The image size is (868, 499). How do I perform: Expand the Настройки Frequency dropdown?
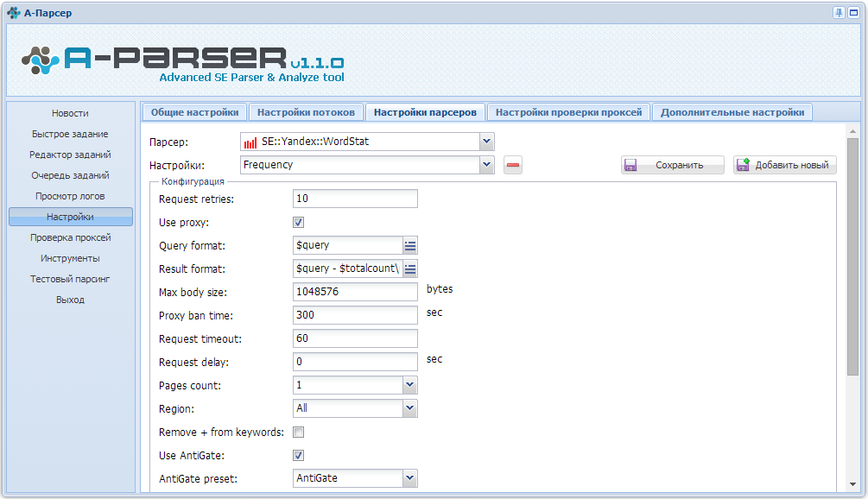[x=486, y=165]
